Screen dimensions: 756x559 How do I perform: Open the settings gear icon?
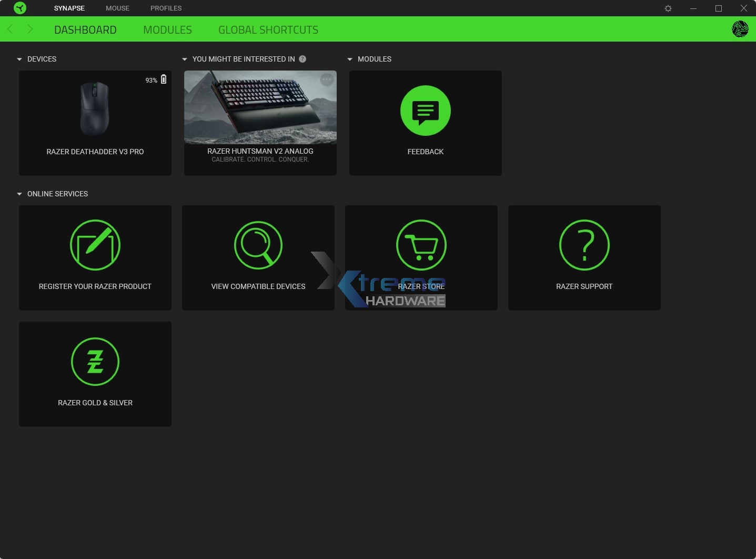coord(668,8)
